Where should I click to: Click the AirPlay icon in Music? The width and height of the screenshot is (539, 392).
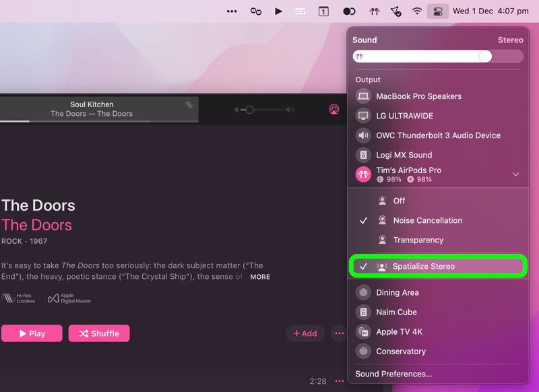334,109
